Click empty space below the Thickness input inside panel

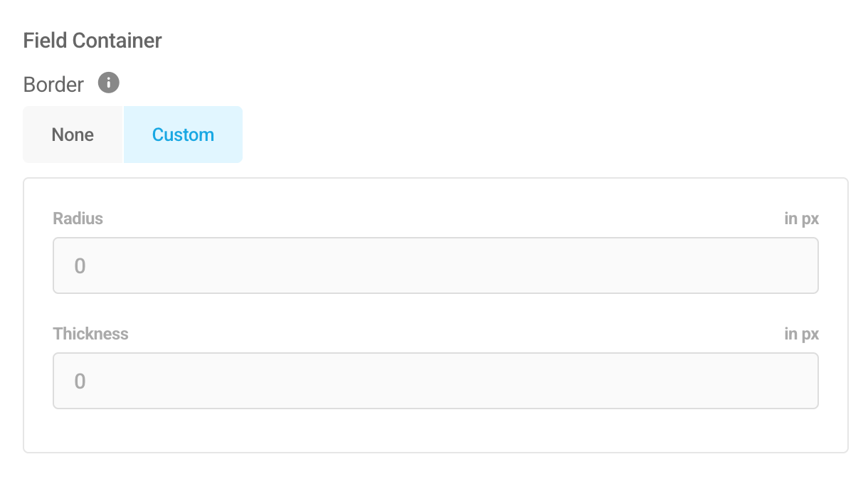click(435, 431)
